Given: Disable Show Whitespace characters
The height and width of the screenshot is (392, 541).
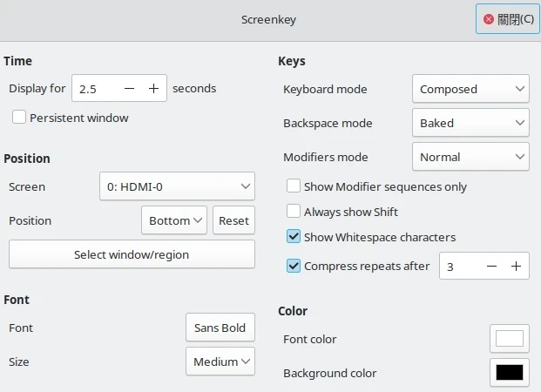Looking at the screenshot, I should [x=294, y=237].
